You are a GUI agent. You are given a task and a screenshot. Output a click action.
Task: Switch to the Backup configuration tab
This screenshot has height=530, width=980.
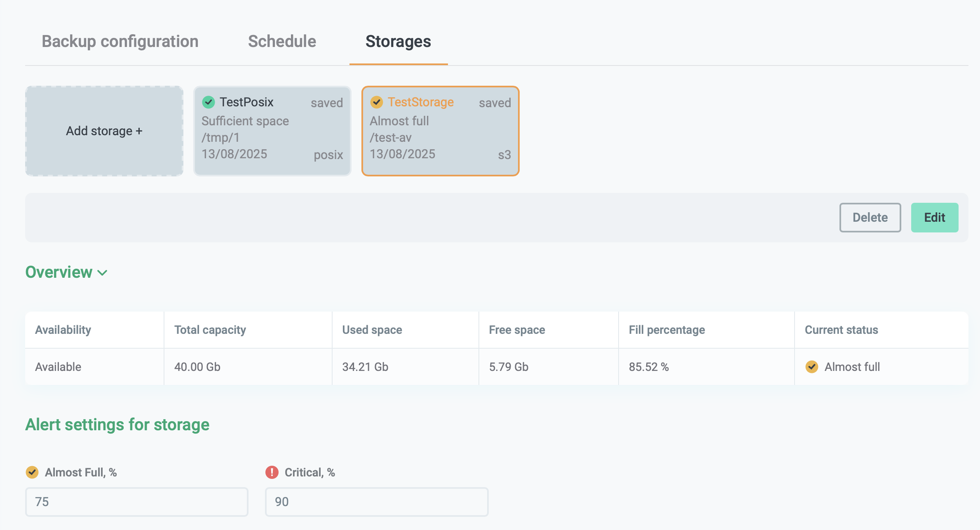(120, 41)
